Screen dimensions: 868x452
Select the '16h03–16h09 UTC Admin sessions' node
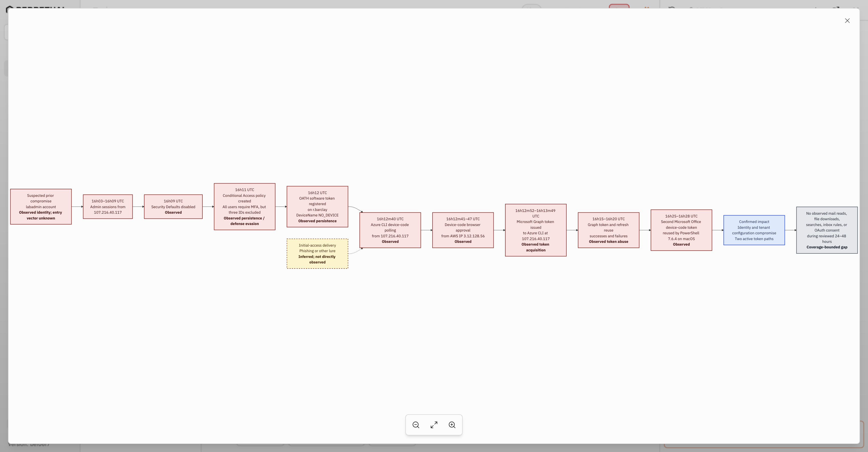click(108, 206)
